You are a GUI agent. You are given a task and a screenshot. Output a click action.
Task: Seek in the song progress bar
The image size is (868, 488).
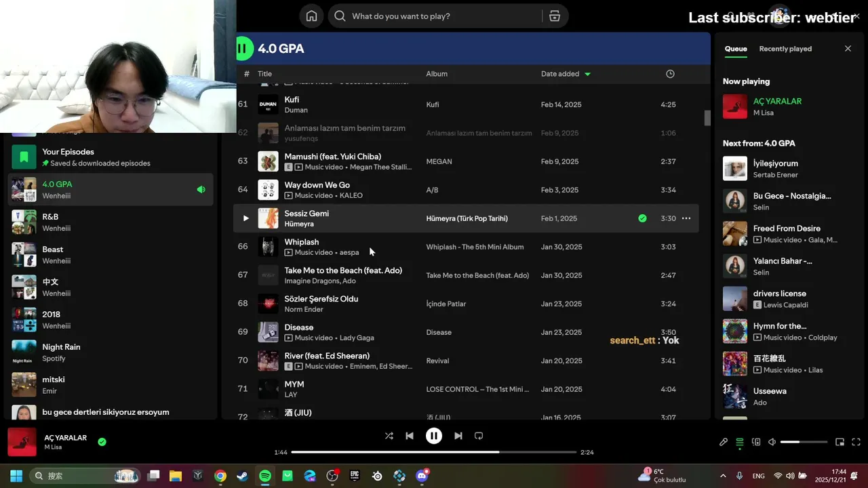tap(434, 452)
